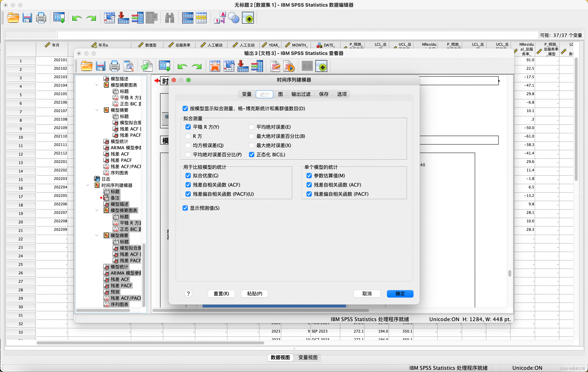Open the 输出过滤 tab
Screen dimensions: 588x372
[301, 94]
